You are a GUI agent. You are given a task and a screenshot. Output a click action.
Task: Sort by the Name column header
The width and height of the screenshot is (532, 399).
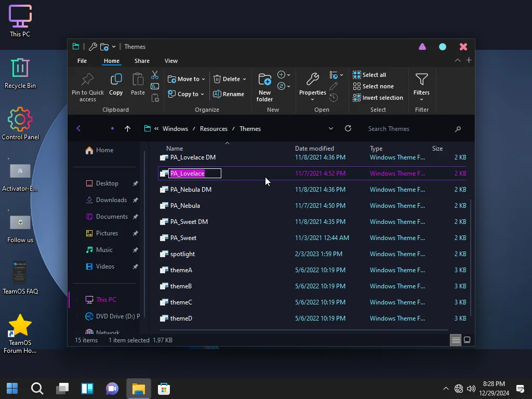click(175, 149)
